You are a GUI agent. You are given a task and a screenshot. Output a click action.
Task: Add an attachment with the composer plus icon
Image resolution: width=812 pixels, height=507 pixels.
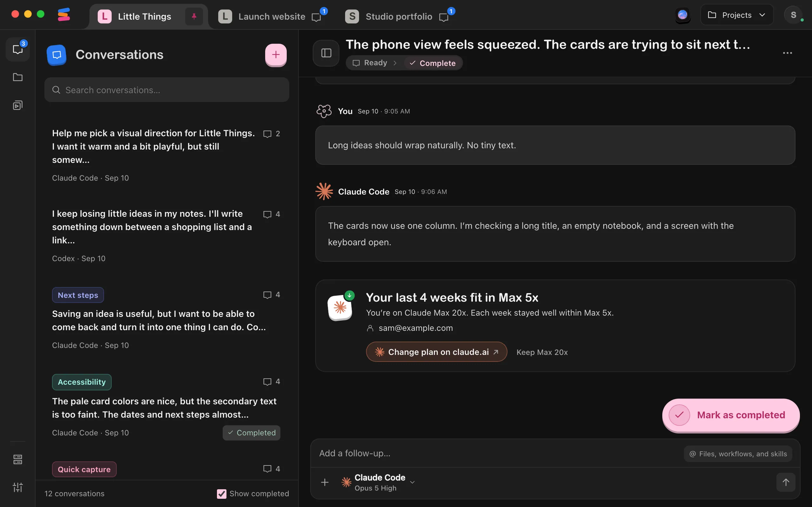point(324,482)
